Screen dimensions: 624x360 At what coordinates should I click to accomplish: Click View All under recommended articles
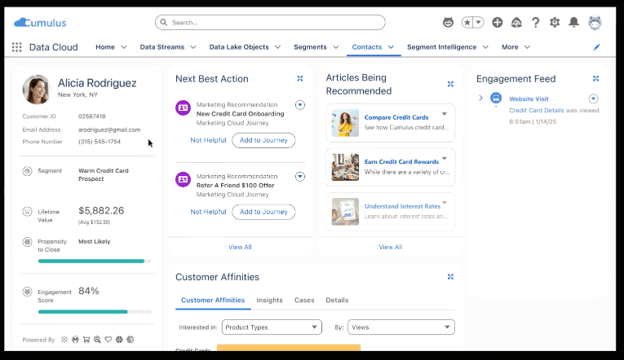pyautogui.click(x=390, y=247)
